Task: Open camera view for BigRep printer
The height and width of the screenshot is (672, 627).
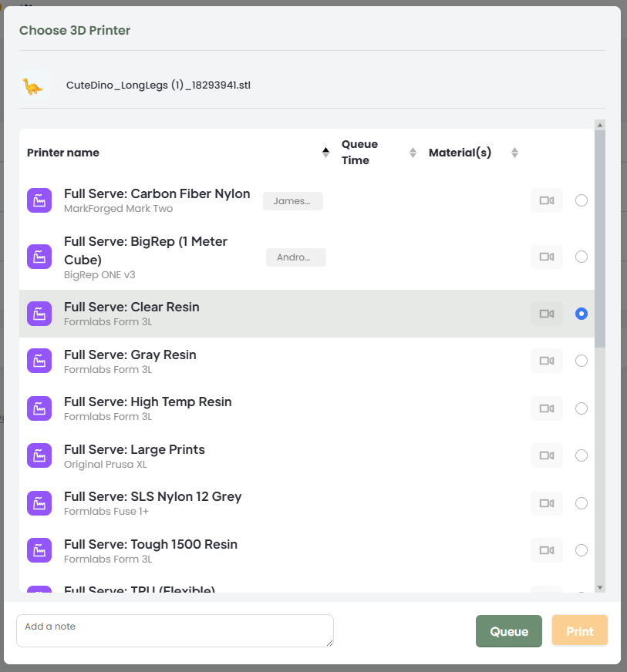Action: pyautogui.click(x=546, y=257)
